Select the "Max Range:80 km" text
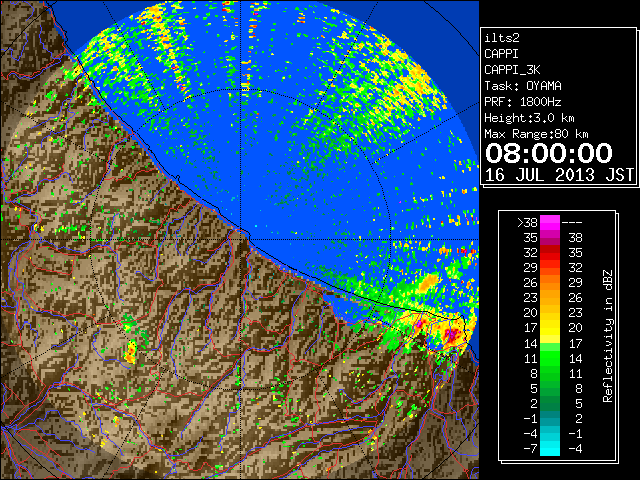 (536, 134)
